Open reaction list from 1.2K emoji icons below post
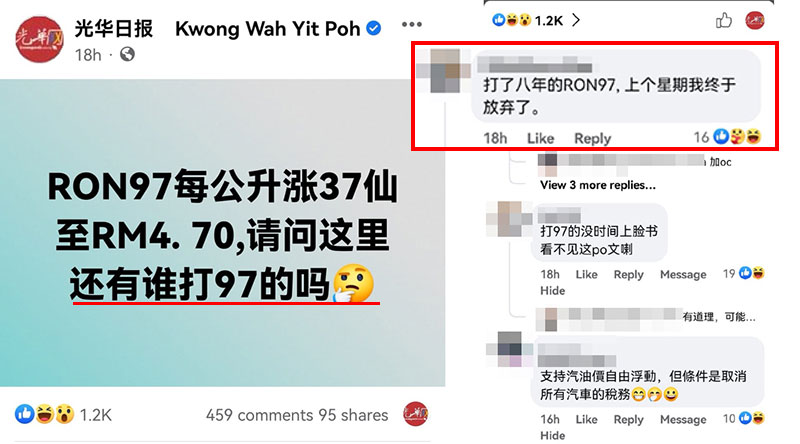This screenshot has width=800, height=444. coord(45,414)
